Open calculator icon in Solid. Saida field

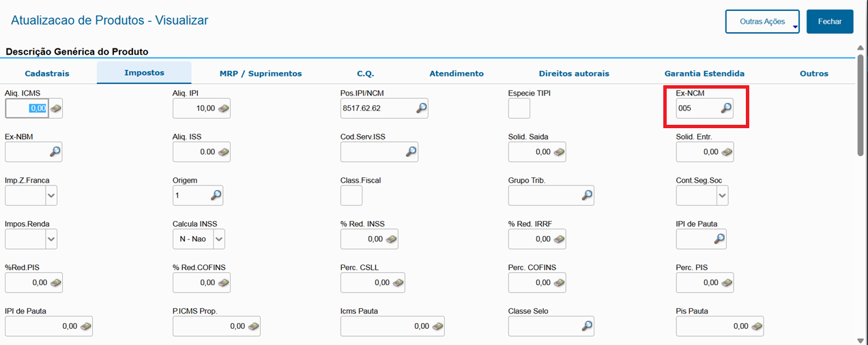559,152
